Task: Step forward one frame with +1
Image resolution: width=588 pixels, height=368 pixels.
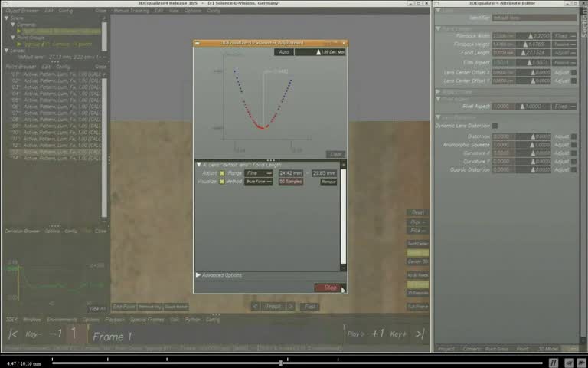Action: tap(377, 333)
